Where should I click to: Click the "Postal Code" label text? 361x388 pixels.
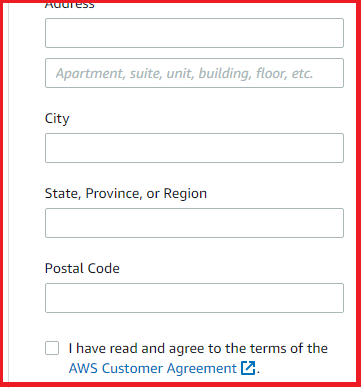click(x=82, y=268)
